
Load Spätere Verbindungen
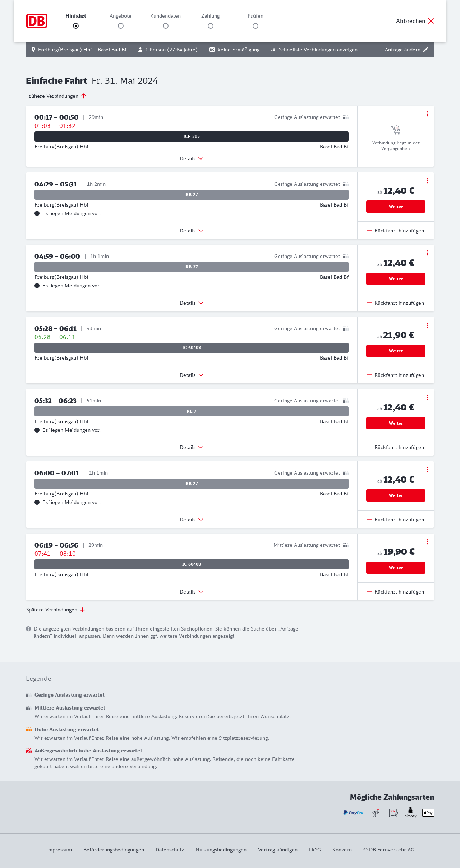pyautogui.click(x=56, y=610)
